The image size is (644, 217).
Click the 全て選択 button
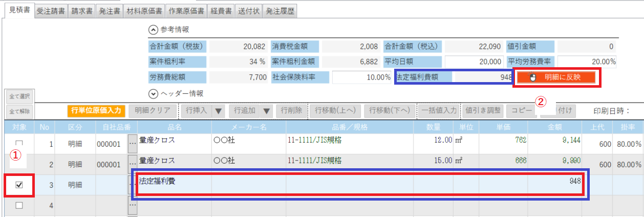pyautogui.click(x=20, y=96)
